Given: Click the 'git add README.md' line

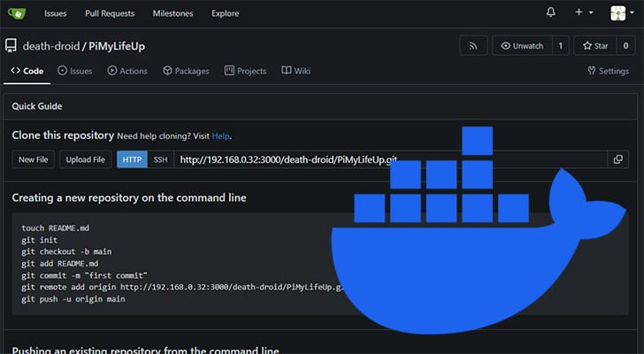Looking at the screenshot, I should click(x=60, y=263).
